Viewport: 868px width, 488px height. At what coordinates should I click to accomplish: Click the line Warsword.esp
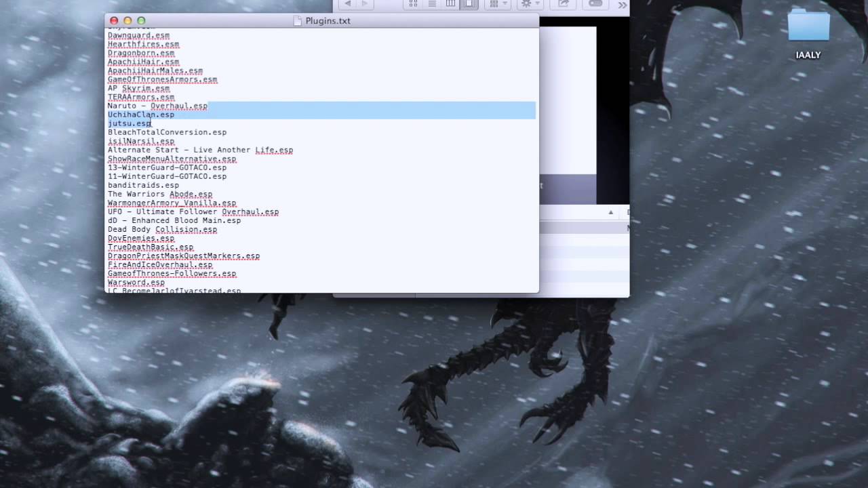click(x=136, y=282)
